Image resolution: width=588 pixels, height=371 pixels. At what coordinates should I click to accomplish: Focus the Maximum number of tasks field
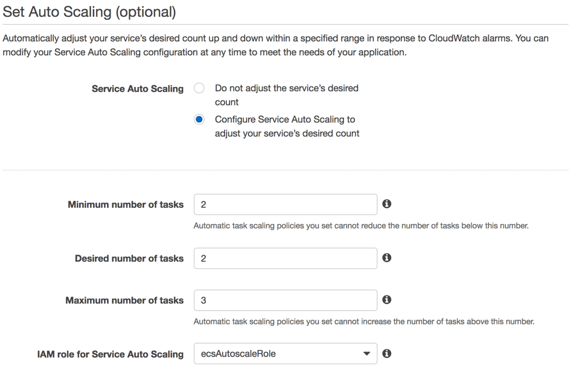click(x=285, y=300)
